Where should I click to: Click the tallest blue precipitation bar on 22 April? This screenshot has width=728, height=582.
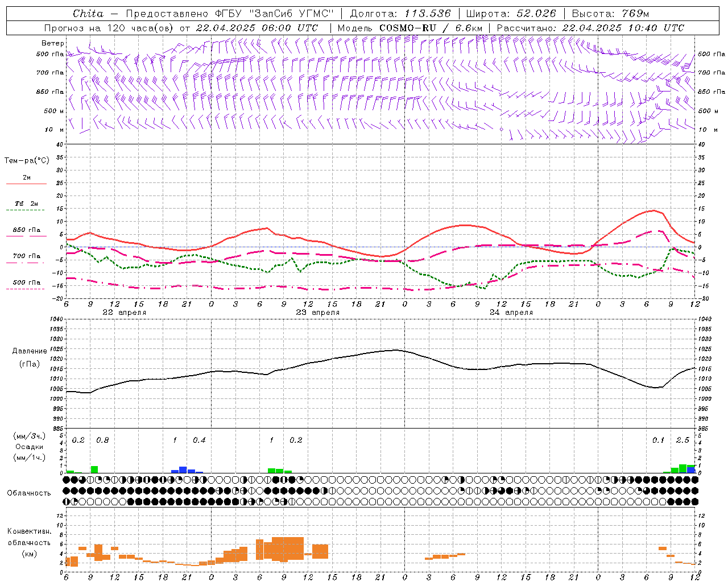pos(183,470)
